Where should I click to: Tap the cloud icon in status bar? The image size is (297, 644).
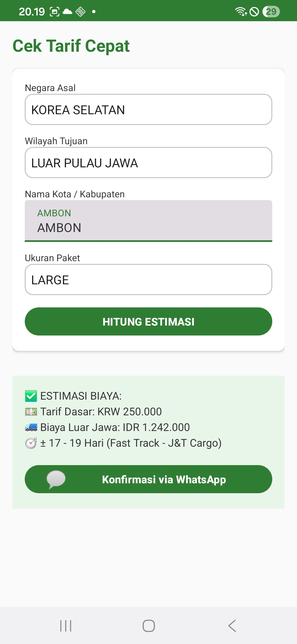67,12
